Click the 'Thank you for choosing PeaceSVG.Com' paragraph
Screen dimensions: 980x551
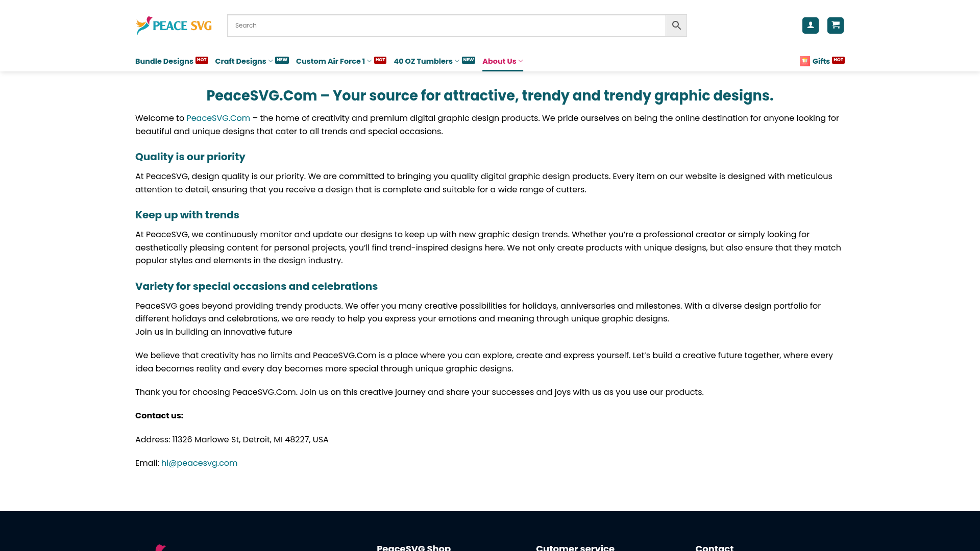tap(420, 392)
